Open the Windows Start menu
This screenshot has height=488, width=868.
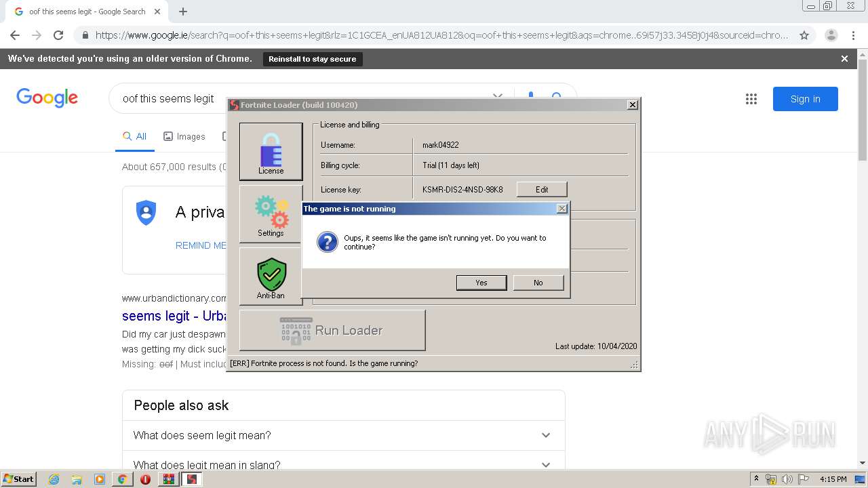[18, 479]
